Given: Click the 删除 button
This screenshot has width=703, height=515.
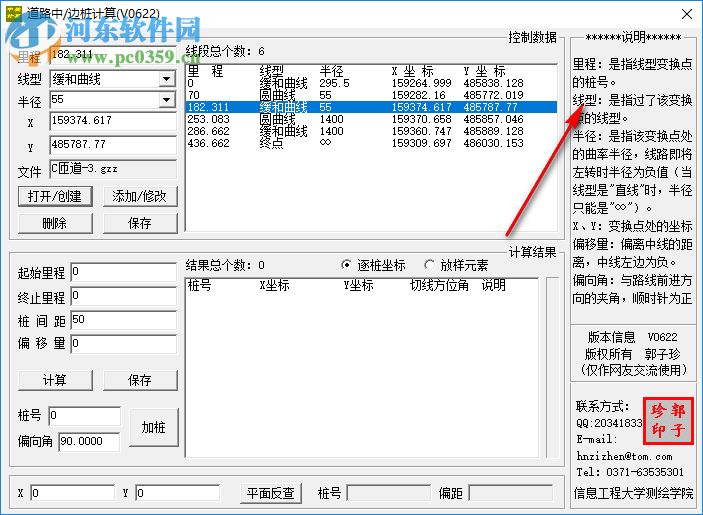Looking at the screenshot, I should (55, 223).
